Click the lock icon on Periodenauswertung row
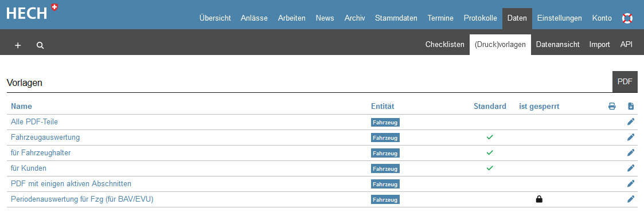Viewport: 644px width, 212px height. click(x=539, y=199)
